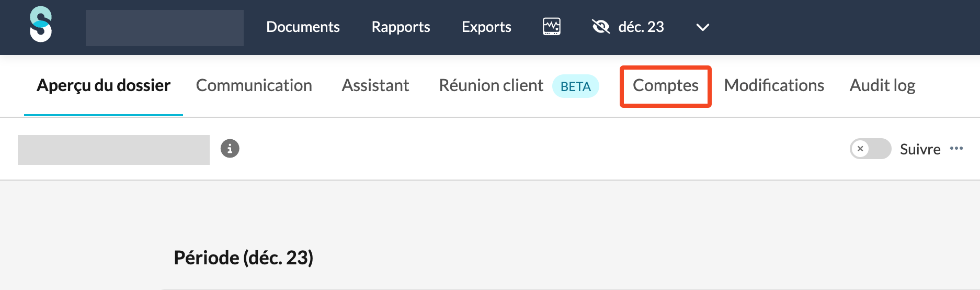The width and height of the screenshot is (980, 290).
Task: Open the Rapports menu
Action: pos(401,27)
